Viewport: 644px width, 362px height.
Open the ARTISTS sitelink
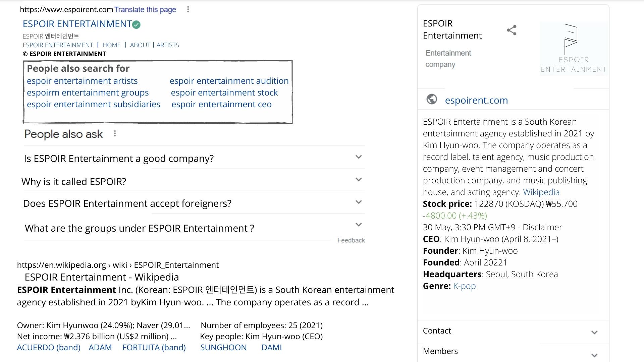[168, 45]
